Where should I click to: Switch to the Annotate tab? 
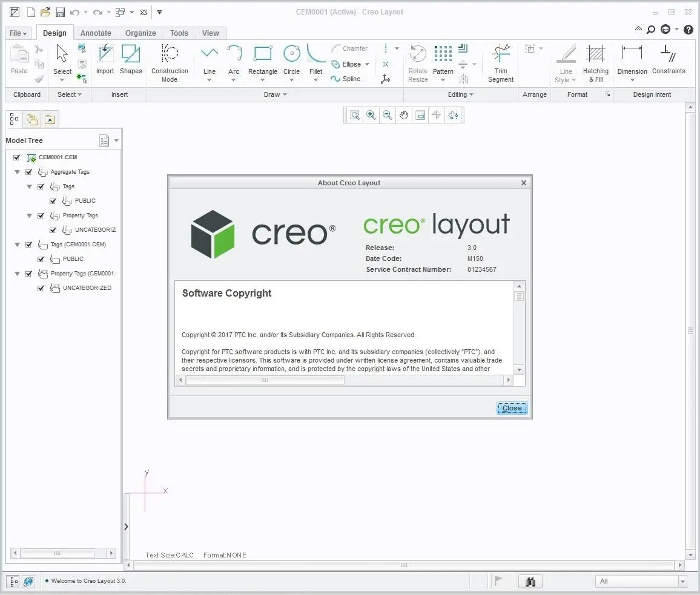click(x=96, y=33)
